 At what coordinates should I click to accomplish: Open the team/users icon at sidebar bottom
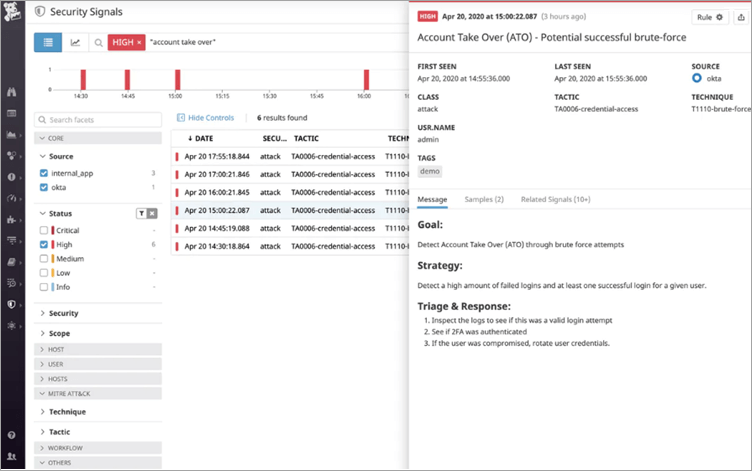tap(13, 456)
